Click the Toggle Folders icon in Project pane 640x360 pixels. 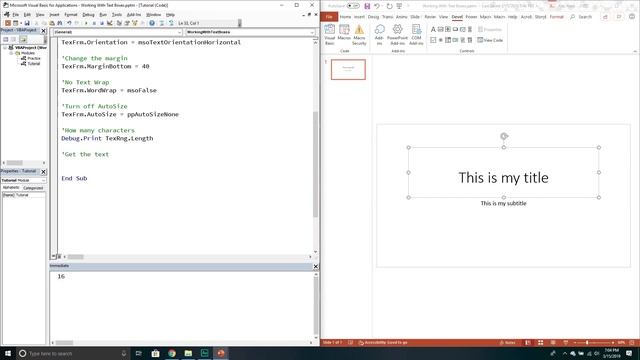pyautogui.click(x=23, y=39)
